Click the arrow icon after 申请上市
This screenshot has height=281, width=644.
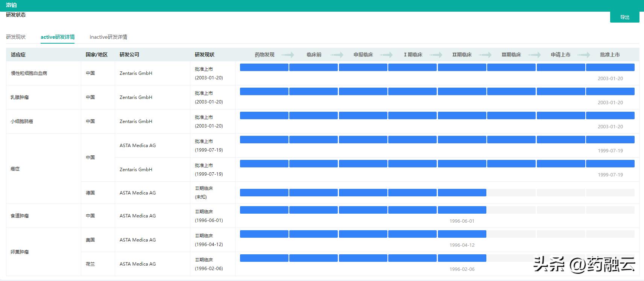point(584,55)
